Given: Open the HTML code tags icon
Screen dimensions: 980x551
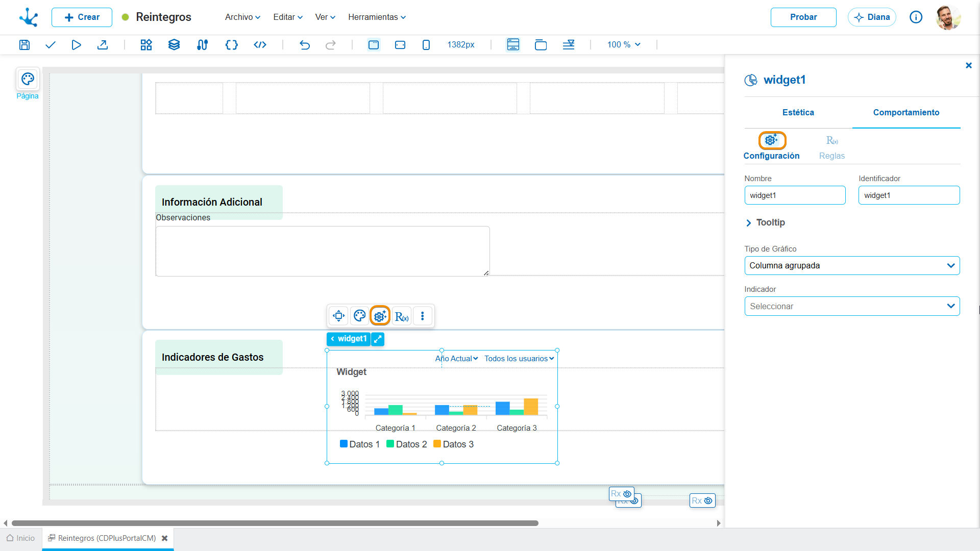Looking at the screenshot, I should 260,45.
